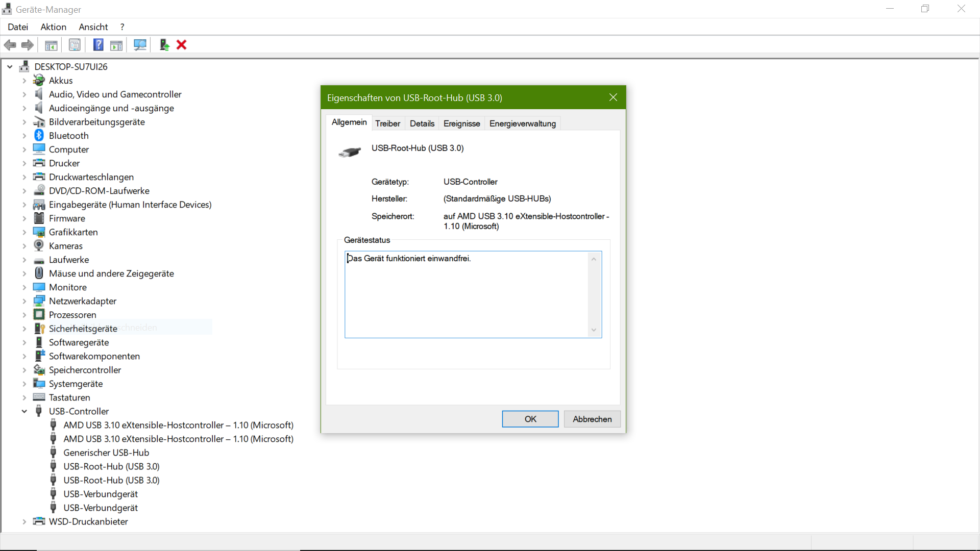Image resolution: width=980 pixels, height=551 pixels.
Task: Select Generischer USB-Hub in tree
Action: (x=106, y=453)
